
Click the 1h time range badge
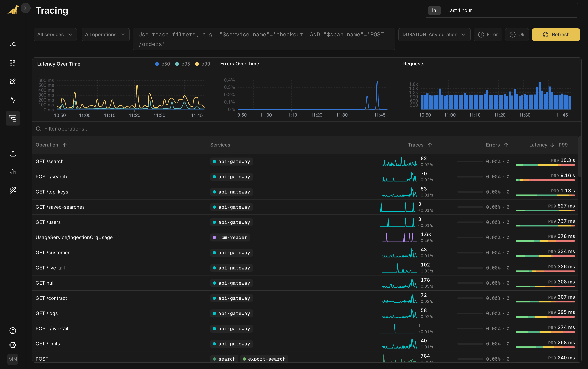[434, 10]
